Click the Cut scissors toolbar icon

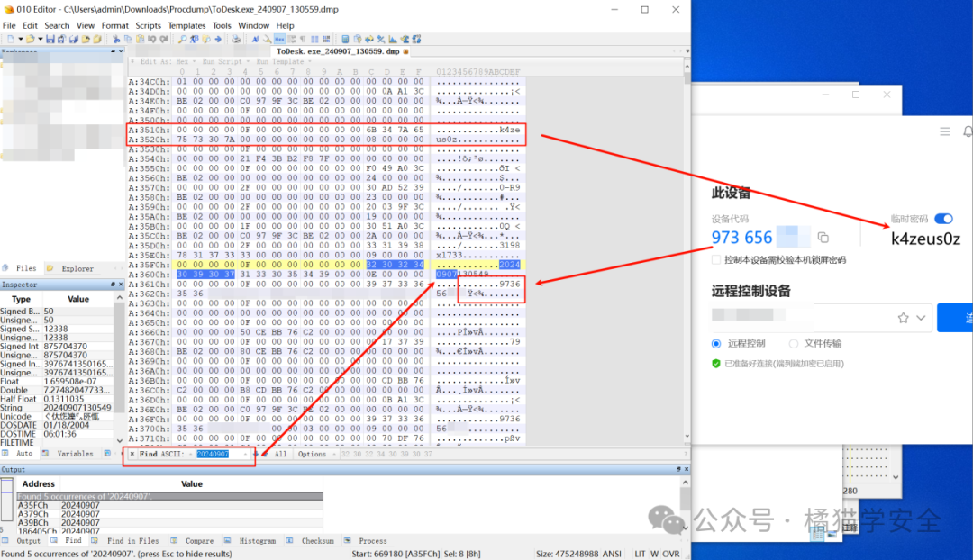[116, 39]
